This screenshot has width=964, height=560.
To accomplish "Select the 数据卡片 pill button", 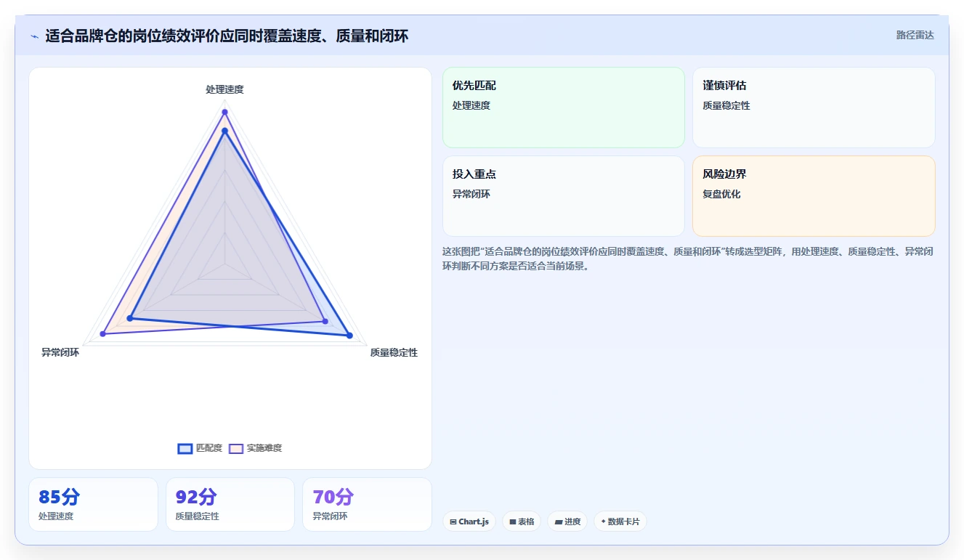I will pos(620,522).
